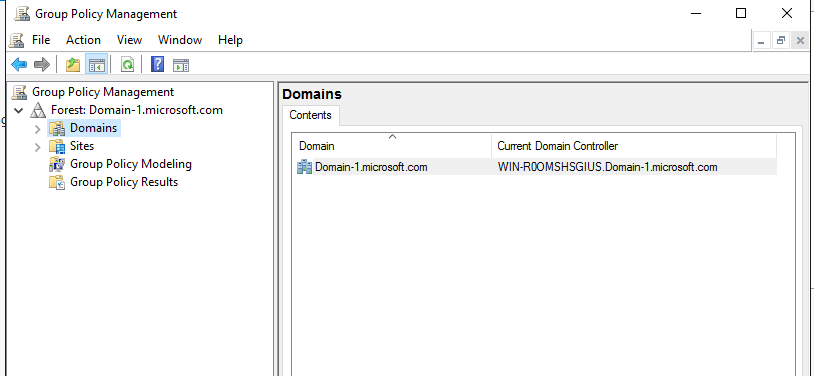Open the Action menu

coord(83,40)
